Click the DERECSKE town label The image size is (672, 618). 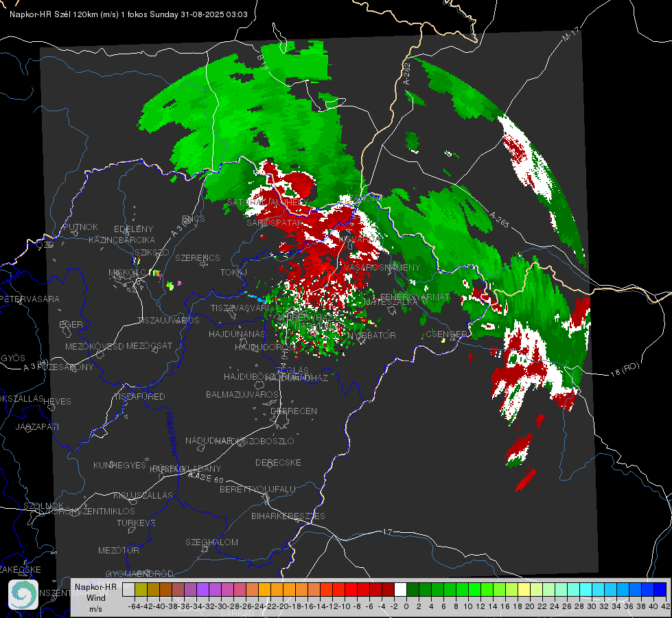[278, 463]
